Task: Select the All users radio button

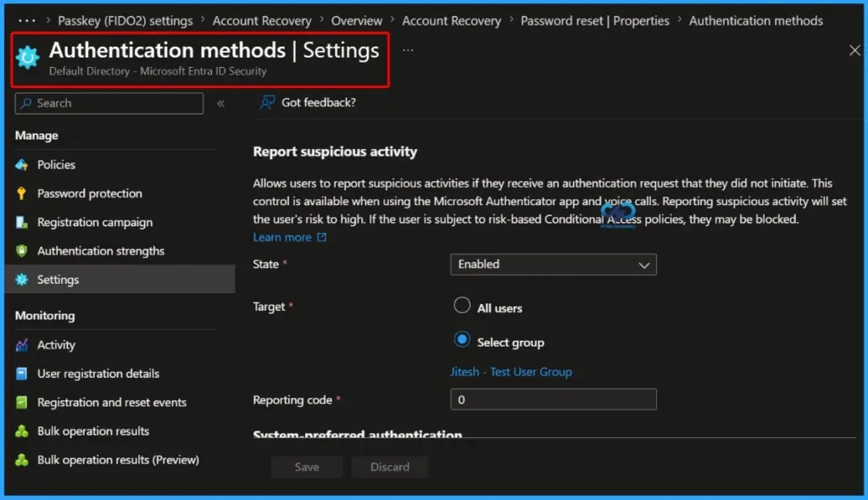Action: 462,305
